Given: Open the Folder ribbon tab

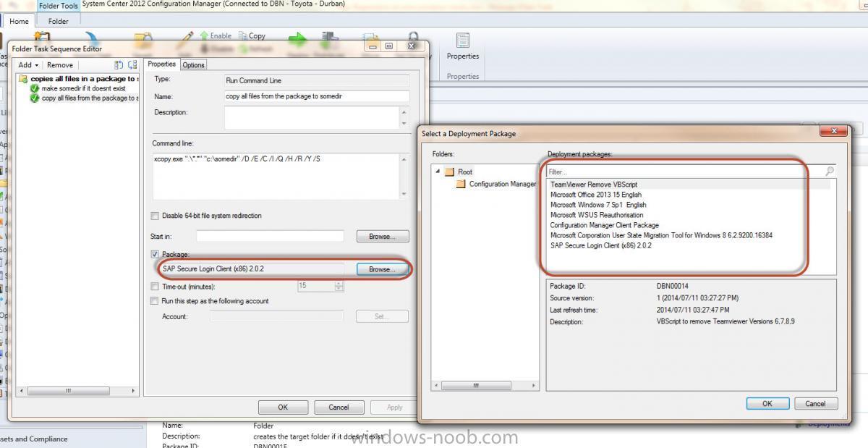Looking at the screenshot, I should [59, 21].
